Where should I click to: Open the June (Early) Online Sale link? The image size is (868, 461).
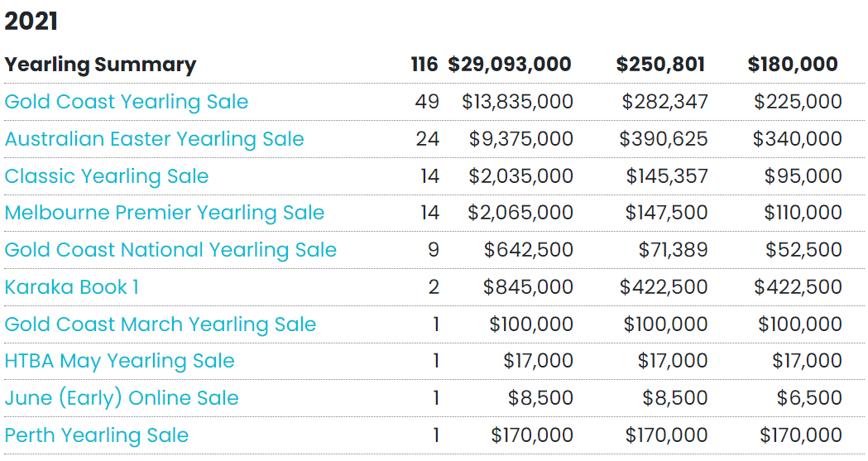[122, 398]
